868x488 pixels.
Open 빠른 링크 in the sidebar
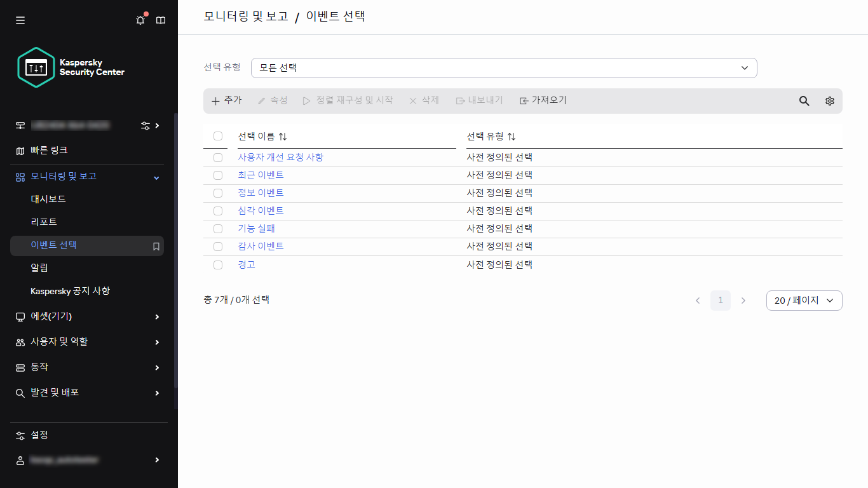[49, 151]
